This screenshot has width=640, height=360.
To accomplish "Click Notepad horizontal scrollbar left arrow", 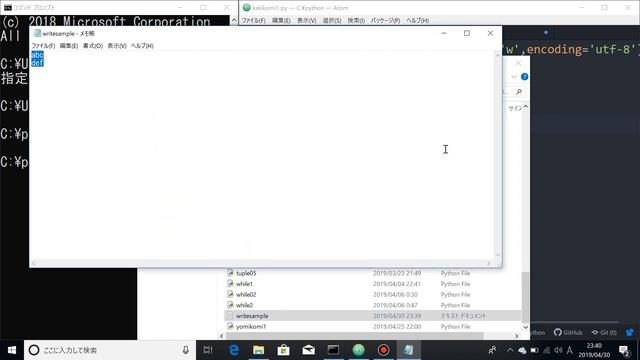I will point(33,263).
